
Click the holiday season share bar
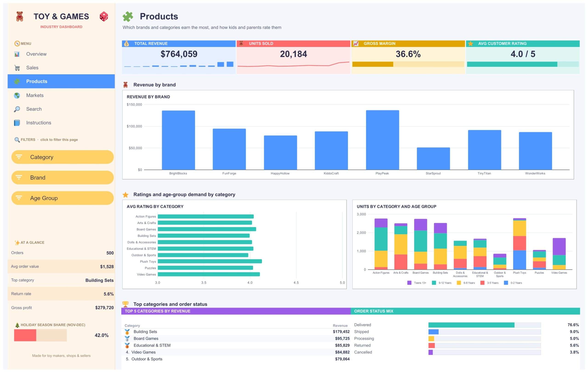tap(40, 335)
